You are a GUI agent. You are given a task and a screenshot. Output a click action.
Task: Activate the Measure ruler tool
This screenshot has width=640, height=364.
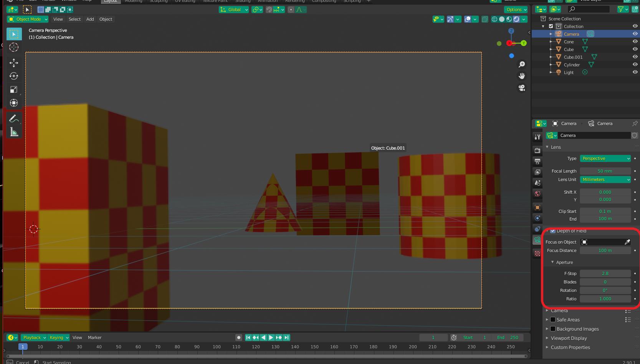[14, 132]
